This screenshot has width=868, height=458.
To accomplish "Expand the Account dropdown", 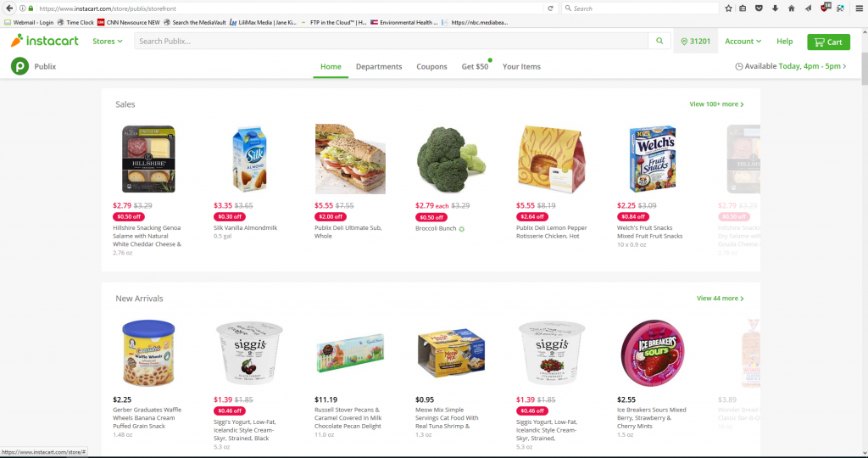I will click(x=743, y=41).
